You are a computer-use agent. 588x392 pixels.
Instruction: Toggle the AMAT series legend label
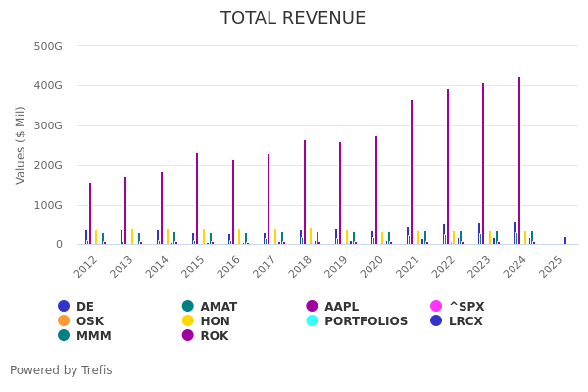coord(219,307)
